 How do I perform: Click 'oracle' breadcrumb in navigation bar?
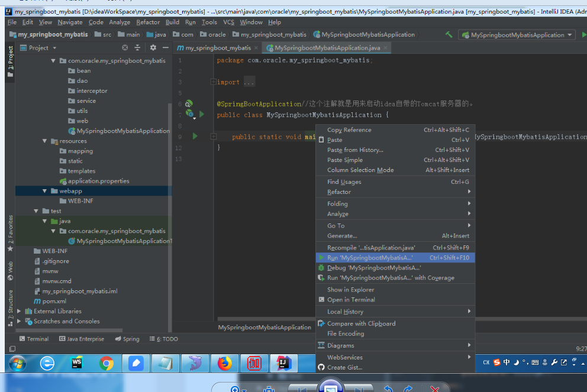click(212, 34)
